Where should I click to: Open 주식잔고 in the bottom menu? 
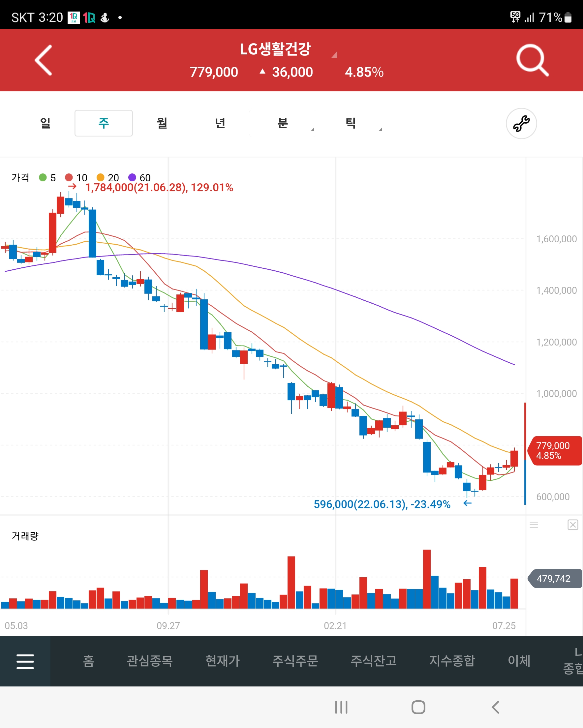point(374,661)
